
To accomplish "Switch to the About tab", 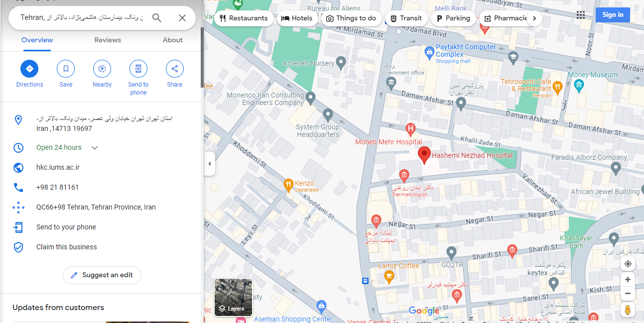I will (173, 40).
